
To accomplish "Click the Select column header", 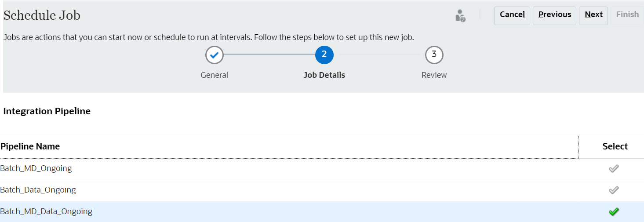I will pyautogui.click(x=615, y=147).
